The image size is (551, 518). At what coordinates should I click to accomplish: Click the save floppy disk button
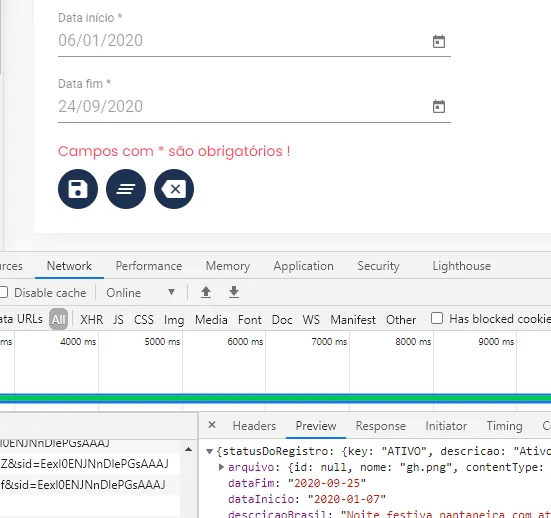[78, 189]
